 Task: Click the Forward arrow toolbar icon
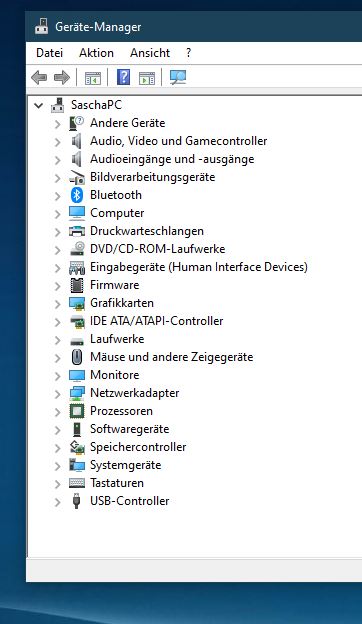pos(62,77)
